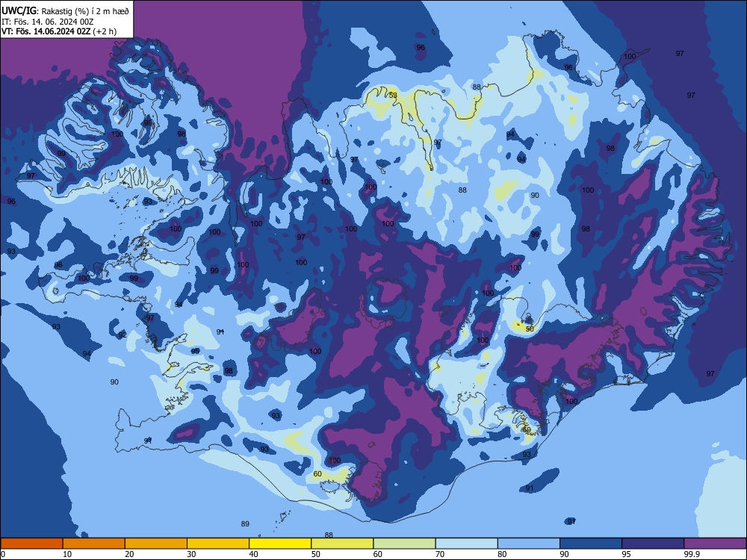Click the legend tick label '20'
The width and height of the screenshot is (747, 560).
point(129,554)
